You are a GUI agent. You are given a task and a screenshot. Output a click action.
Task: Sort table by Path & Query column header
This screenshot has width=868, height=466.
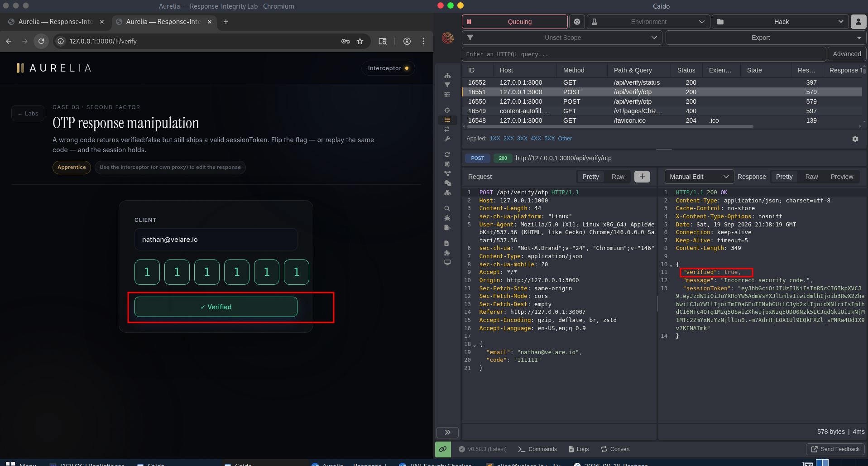633,70
